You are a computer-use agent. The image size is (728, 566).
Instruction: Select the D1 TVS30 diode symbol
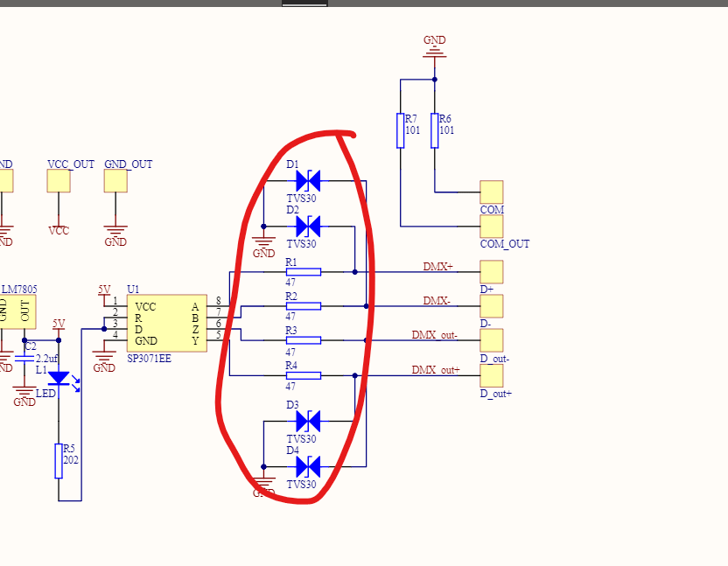(x=306, y=181)
